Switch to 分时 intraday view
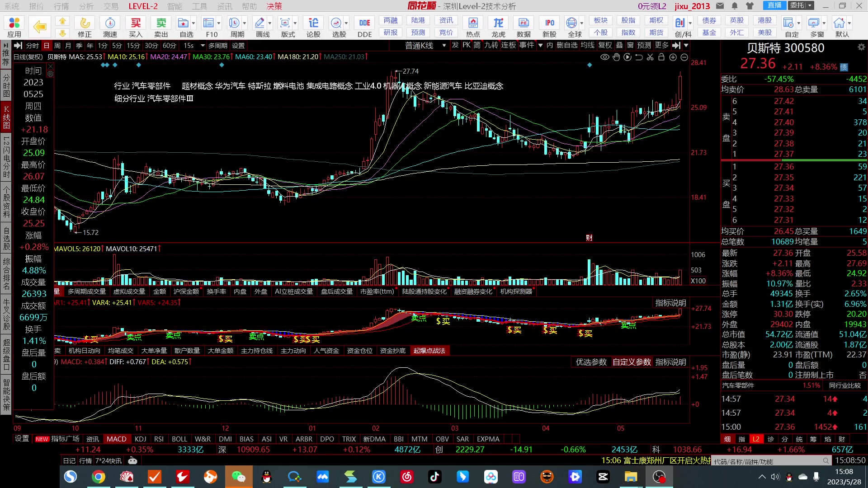868x488 pixels. point(32,46)
